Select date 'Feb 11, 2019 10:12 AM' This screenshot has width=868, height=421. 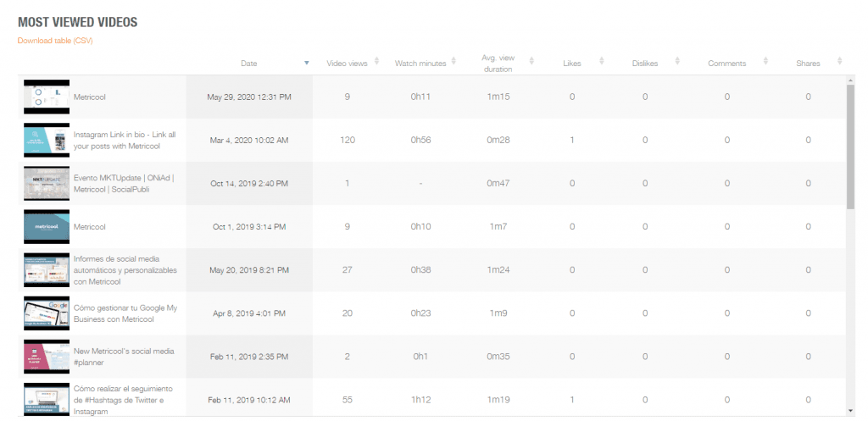point(249,400)
